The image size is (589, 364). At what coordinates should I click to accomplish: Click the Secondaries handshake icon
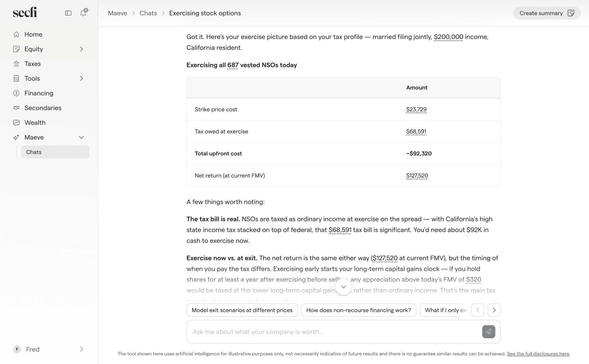point(17,108)
